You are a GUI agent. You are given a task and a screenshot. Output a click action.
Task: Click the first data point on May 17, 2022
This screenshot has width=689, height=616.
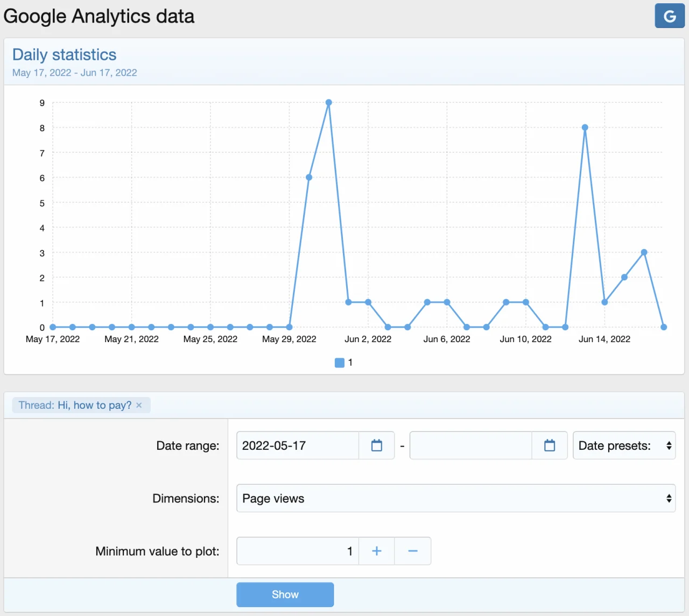[x=53, y=327]
